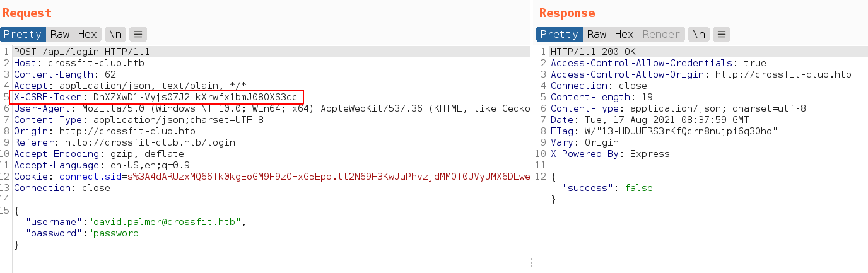Switch Response view to Raw tab
Viewport: 868px width, 273px height.
596,35
